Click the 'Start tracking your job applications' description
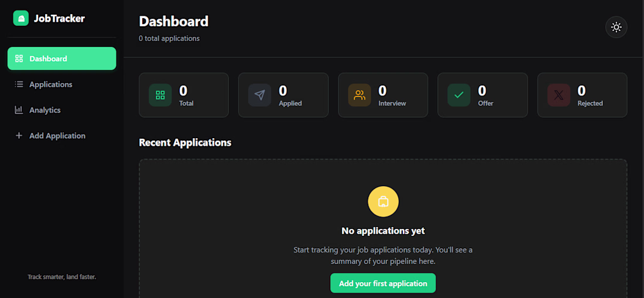 [383, 255]
